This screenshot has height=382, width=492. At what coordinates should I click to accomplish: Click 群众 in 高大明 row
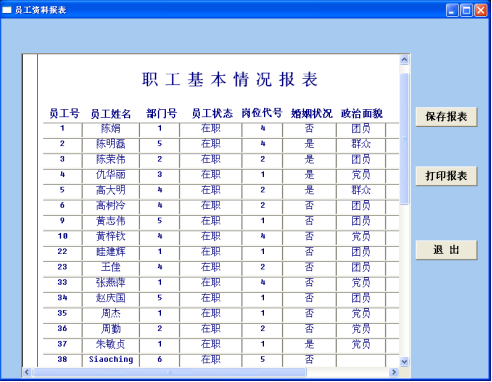361,190
